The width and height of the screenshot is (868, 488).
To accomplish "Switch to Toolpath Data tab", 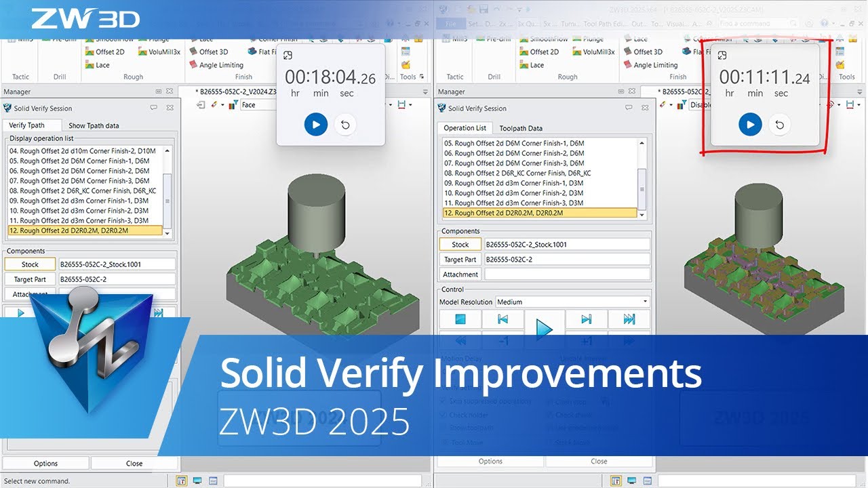I will point(521,127).
